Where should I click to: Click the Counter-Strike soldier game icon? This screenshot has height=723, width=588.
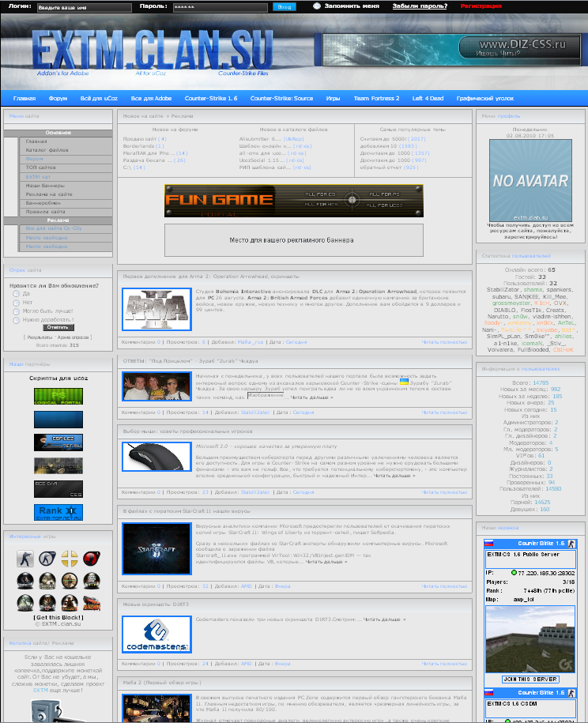(25, 559)
